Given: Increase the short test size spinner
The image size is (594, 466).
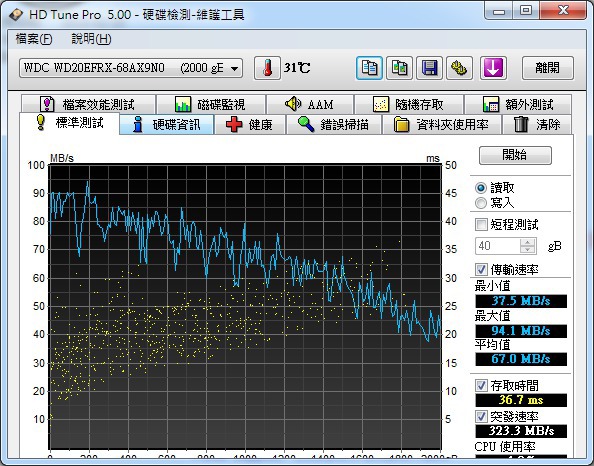Looking at the screenshot, I should (x=527, y=242).
